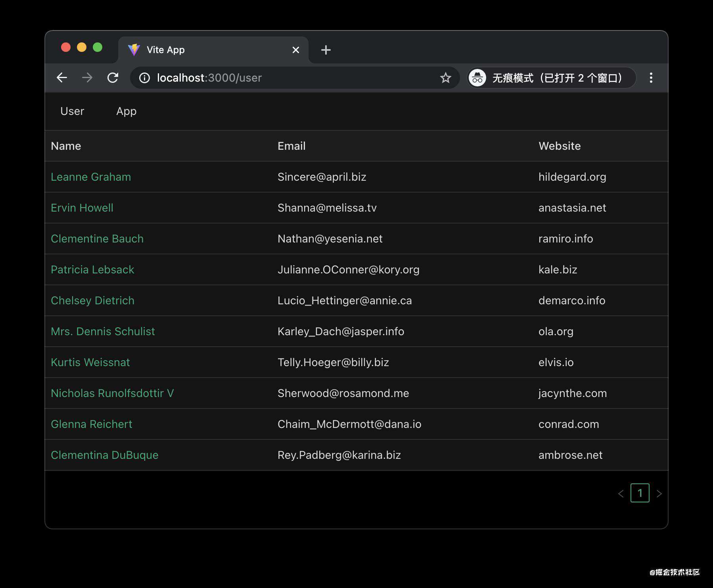Click email Julianne.OConner@kory.org
Image resolution: width=713 pixels, height=588 pixels.
[x=349, y=270]
